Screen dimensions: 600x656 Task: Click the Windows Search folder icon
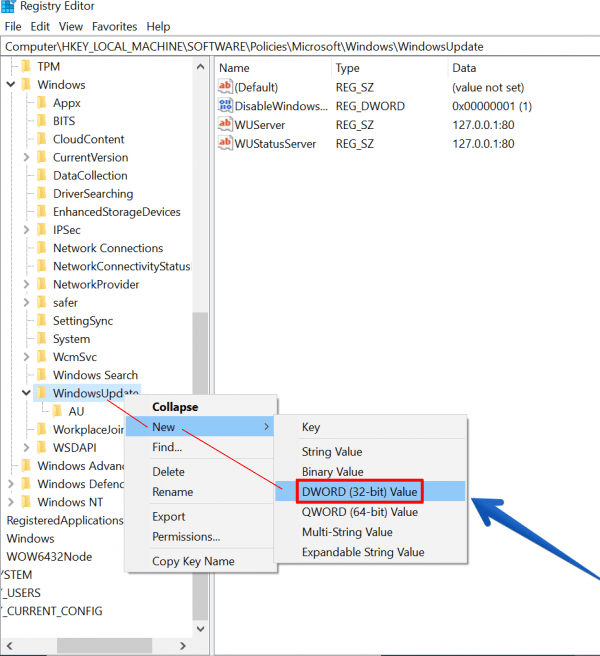(x=42, y=375)
